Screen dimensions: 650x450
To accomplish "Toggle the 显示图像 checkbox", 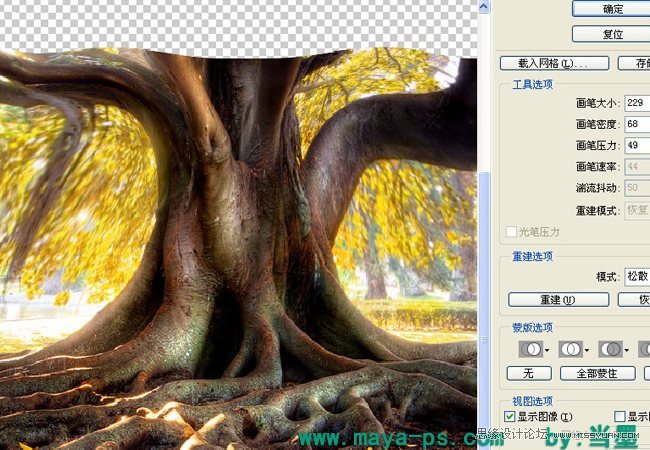I will [x=510, y=416].
